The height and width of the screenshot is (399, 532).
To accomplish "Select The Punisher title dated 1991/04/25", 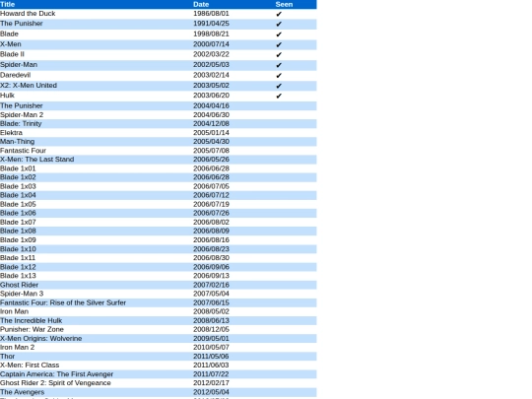I will [22, 24].
